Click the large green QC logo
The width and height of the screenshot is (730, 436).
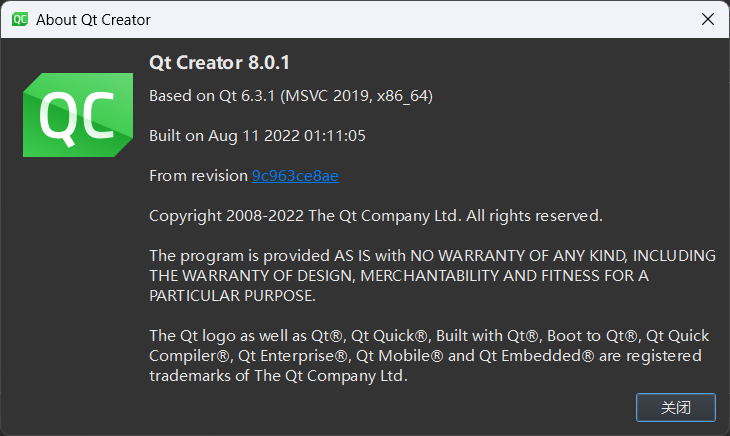tap(78, 116)
